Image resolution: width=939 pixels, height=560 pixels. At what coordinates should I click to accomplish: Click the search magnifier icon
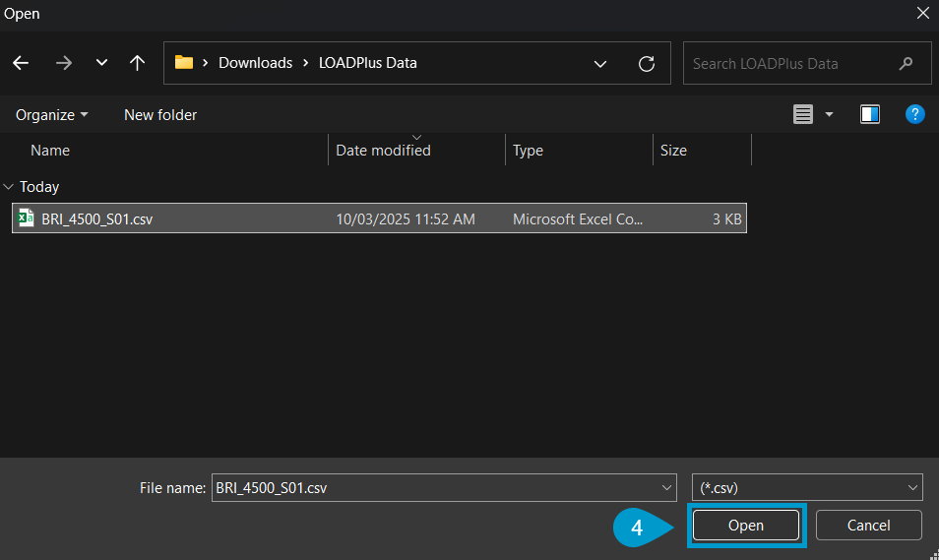tap(907, 63)
